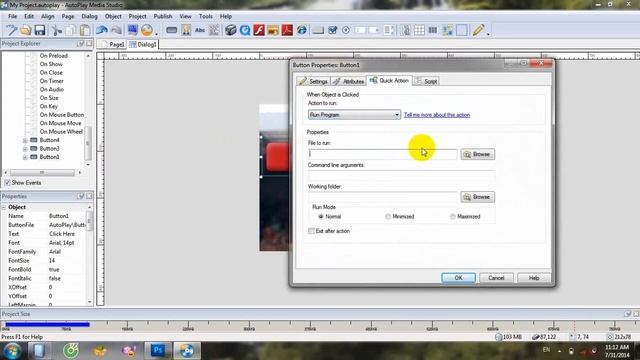
Task: Switch to the Attributes tab
Action: point(348,81)
